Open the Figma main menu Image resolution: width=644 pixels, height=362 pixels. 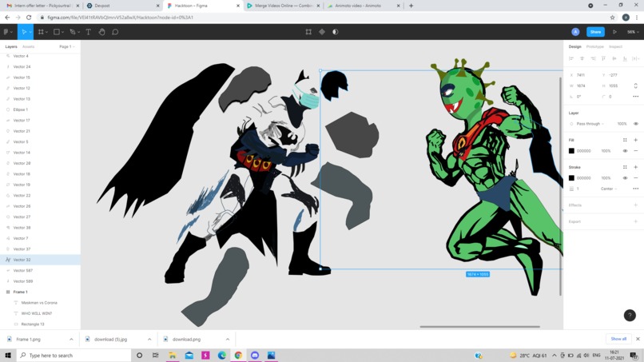tap(8, 32)
